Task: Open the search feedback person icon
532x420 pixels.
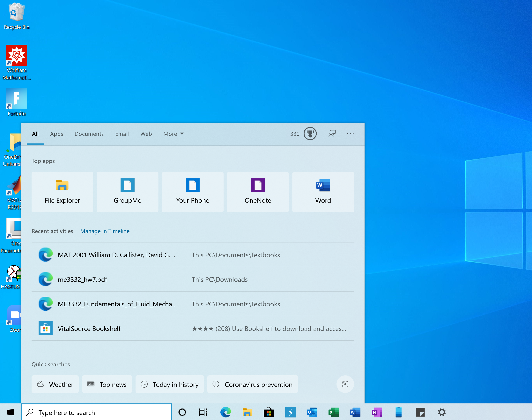Action: click(x=332, y=134)
